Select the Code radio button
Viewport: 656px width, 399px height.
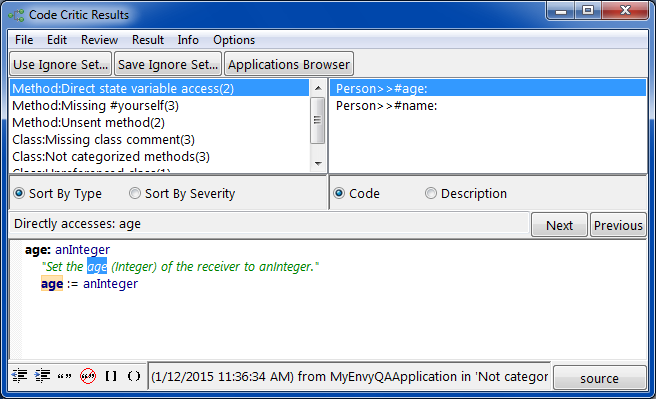click(x=339, y=193)
